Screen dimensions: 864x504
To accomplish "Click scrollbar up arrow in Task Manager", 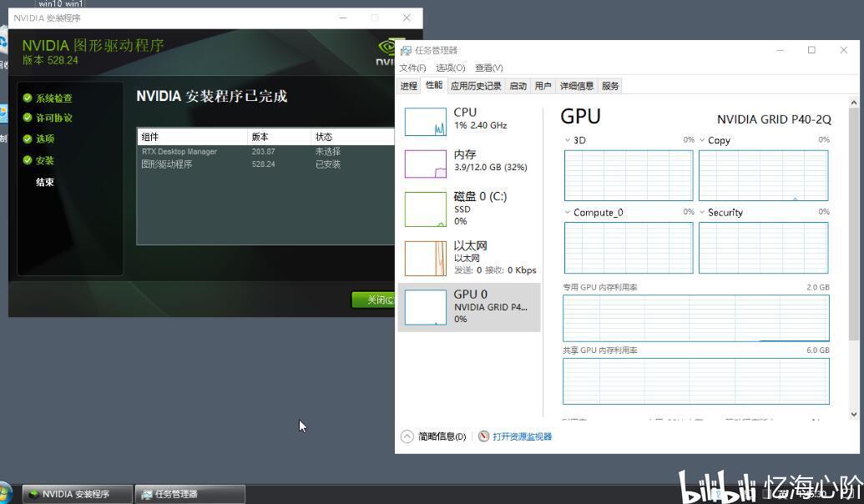I will [x=853, y=102].
